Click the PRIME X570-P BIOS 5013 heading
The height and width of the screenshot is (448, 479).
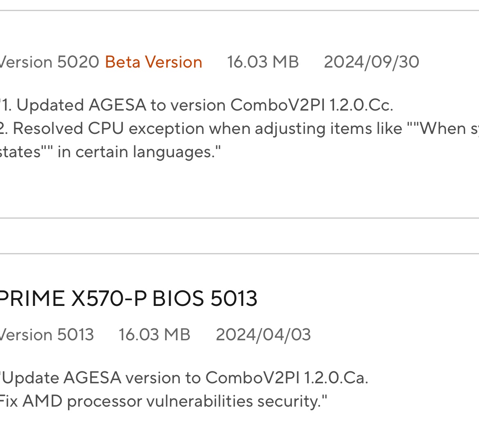click(128, 298)
